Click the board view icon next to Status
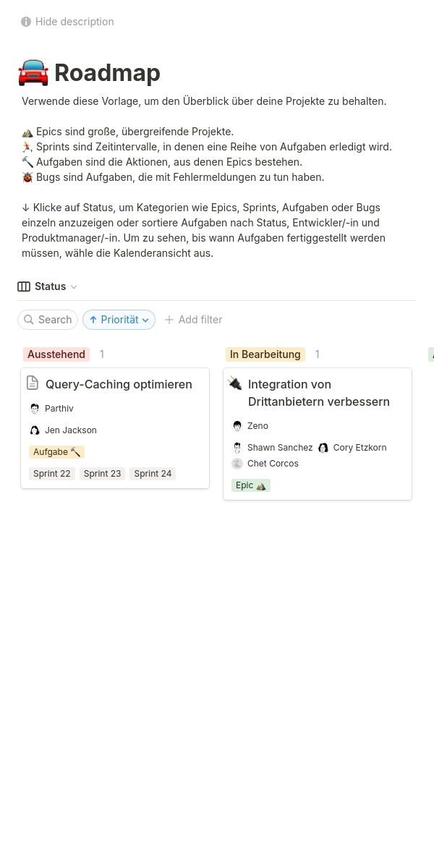The height and width of the screenshot is (868, 434). pyautogui.click(x=24, y=286)
